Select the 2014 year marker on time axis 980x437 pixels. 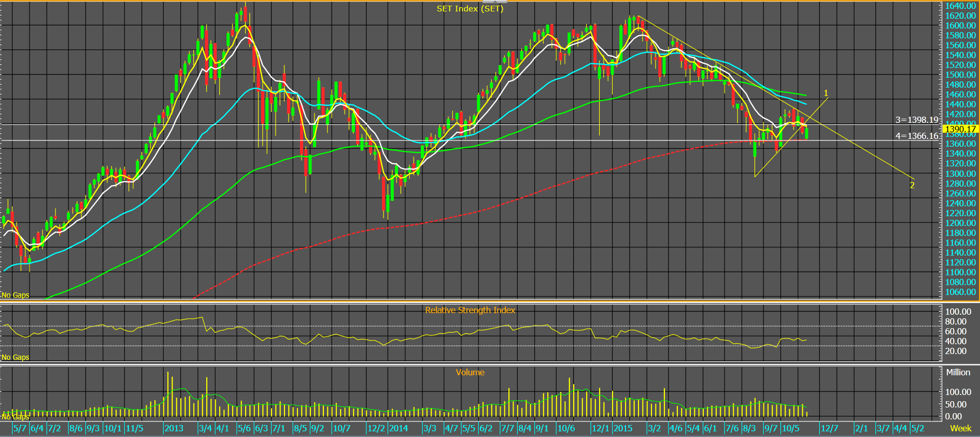click(x=399, y=428)
